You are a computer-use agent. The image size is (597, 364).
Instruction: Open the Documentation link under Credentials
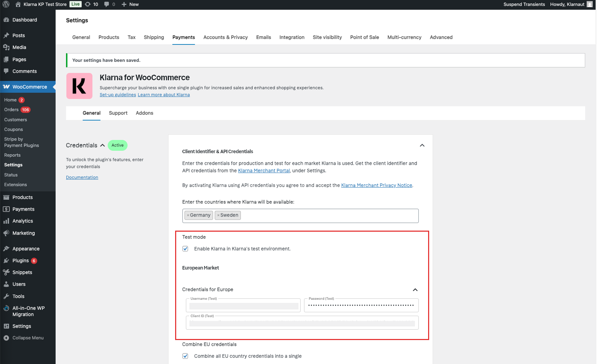pos(82,177)
